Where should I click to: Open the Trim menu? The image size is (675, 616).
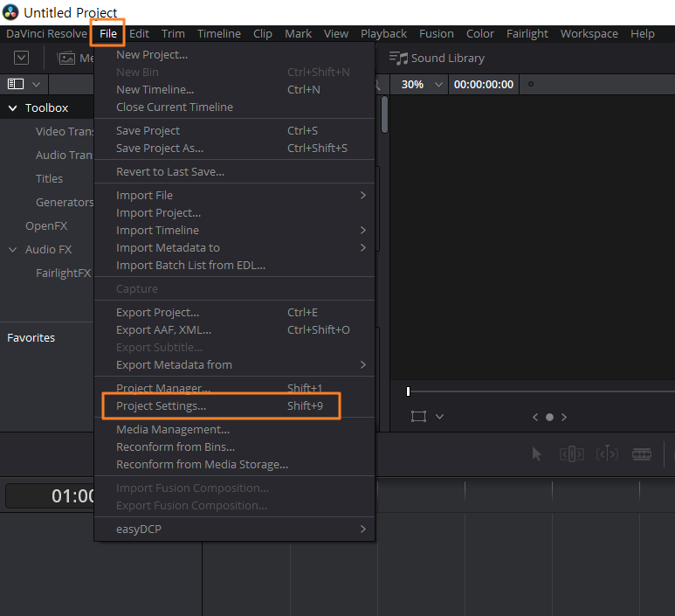173,33
